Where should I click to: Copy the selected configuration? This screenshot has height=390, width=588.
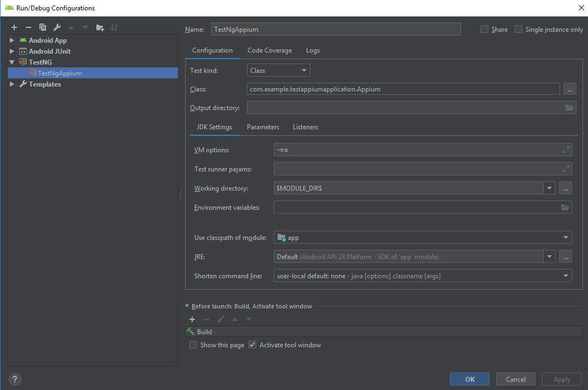[x=43, y=27]
